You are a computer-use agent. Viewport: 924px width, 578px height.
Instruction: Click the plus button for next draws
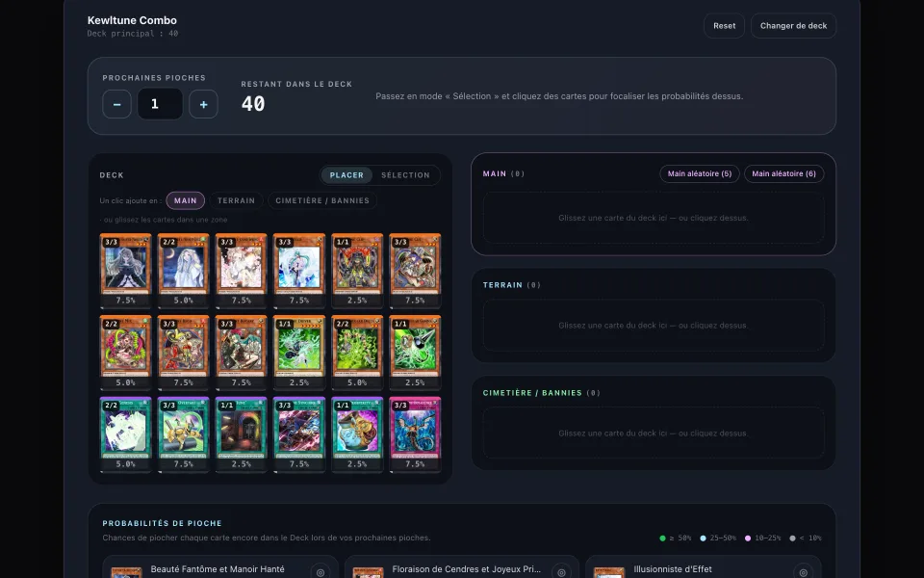coord(203,104)
